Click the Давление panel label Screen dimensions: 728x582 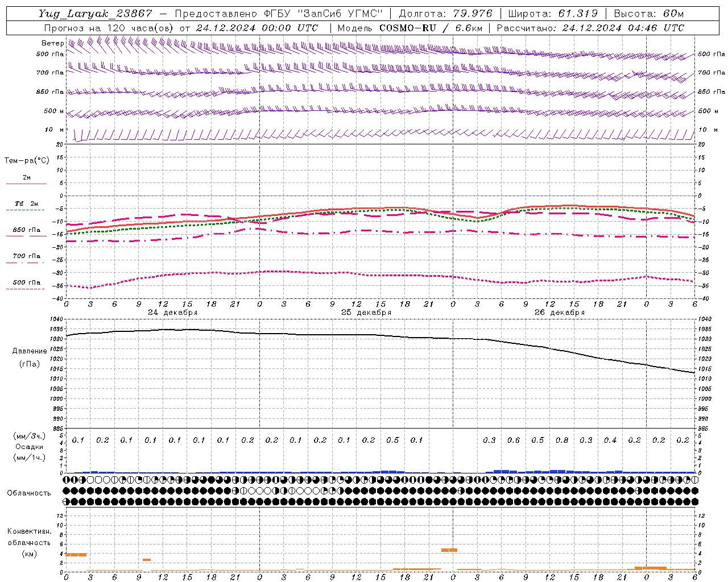tap(30, 351)
